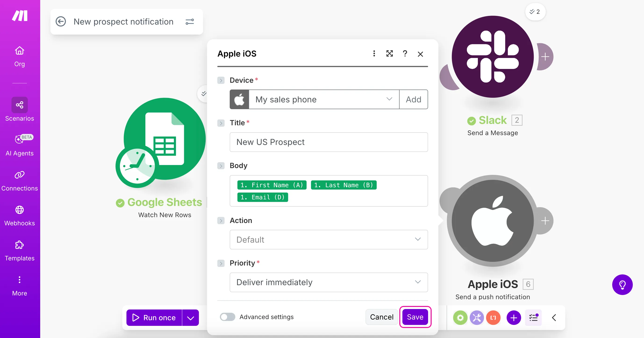Expand the Body field toggle
This screenshot has width=644, height=338.
221,166
